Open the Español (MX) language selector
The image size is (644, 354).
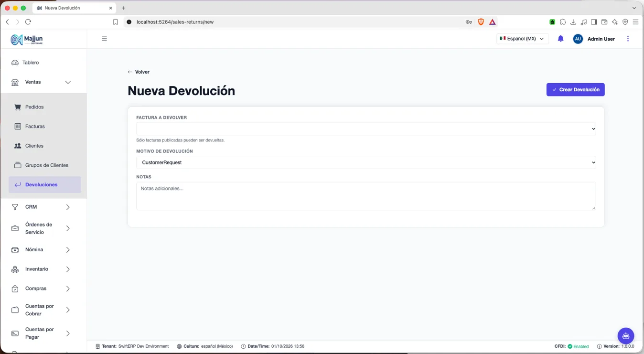coord(522,39)
